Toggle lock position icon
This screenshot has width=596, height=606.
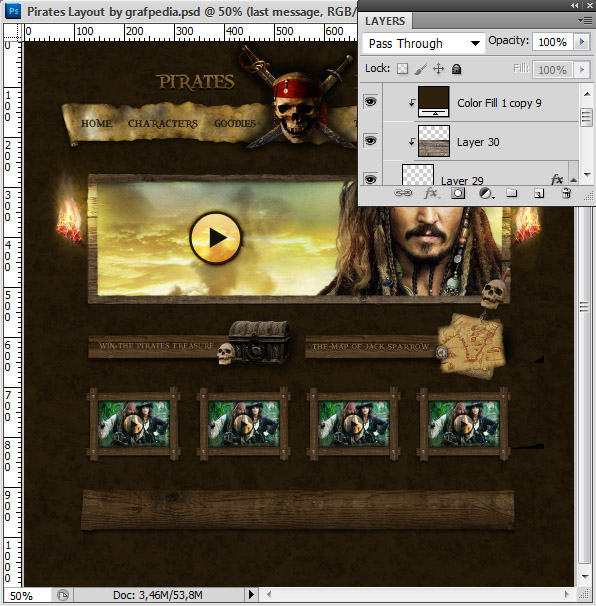(x=438, y=69)
